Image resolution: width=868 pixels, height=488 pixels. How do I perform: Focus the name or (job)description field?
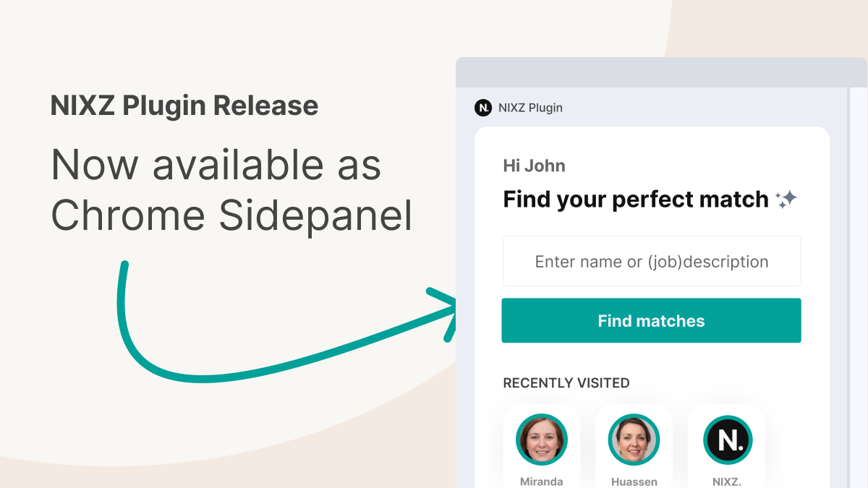pyautogui.click(x=652, y=261)
